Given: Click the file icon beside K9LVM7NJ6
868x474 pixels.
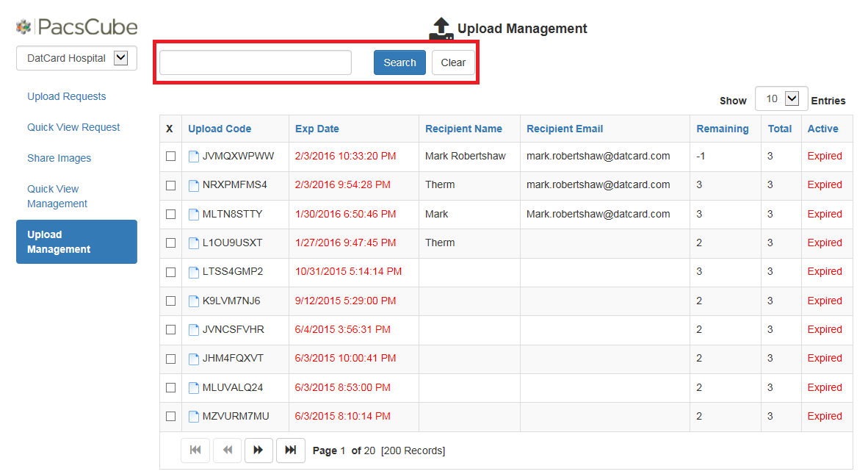Looking at the screenshot, I should [x=194, y=301].
